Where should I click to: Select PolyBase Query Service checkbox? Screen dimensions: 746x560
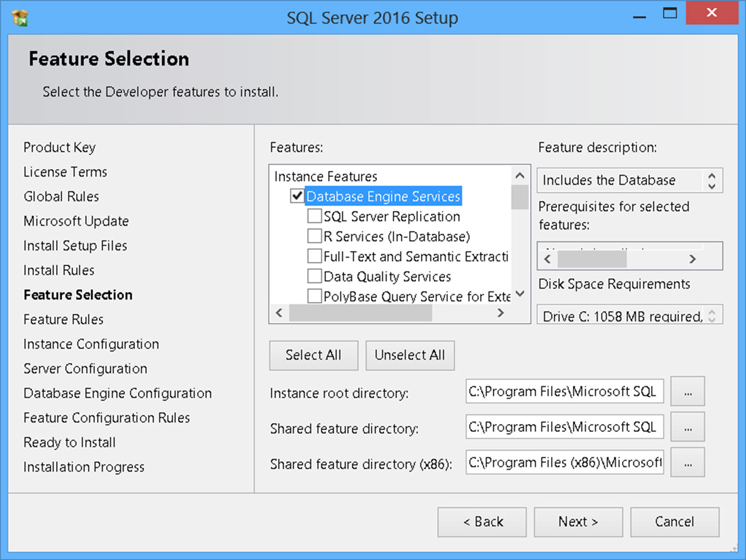pyautogui.click(x=315, y=296)
